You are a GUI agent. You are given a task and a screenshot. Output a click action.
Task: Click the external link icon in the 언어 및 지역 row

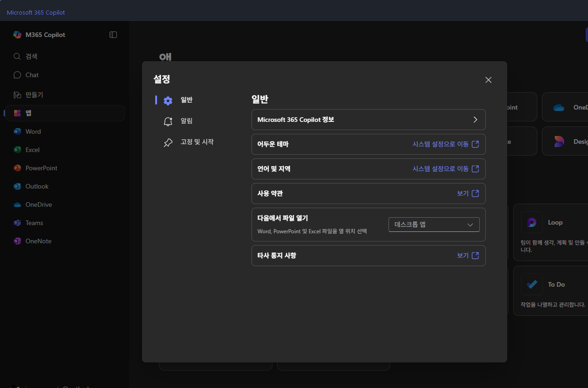475,169
